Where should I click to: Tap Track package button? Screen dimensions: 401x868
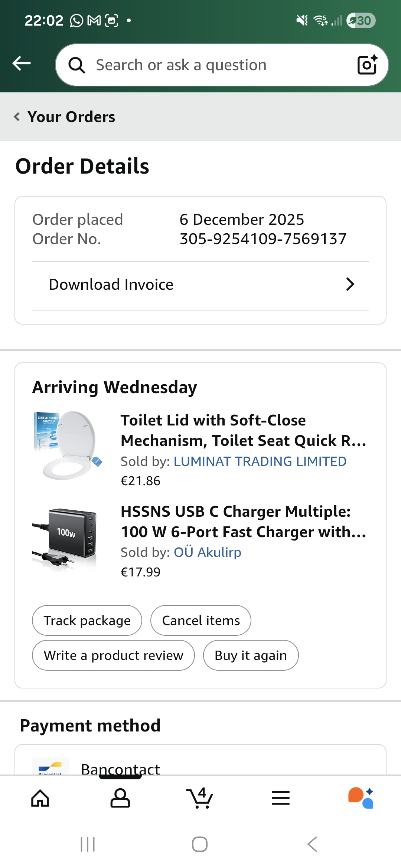click(87, 621)
